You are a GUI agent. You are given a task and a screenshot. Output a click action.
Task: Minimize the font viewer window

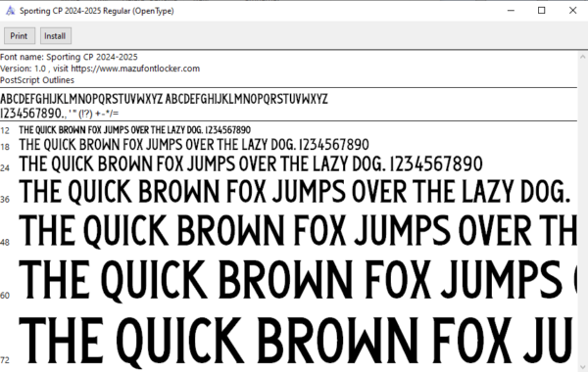pos(511,11)
